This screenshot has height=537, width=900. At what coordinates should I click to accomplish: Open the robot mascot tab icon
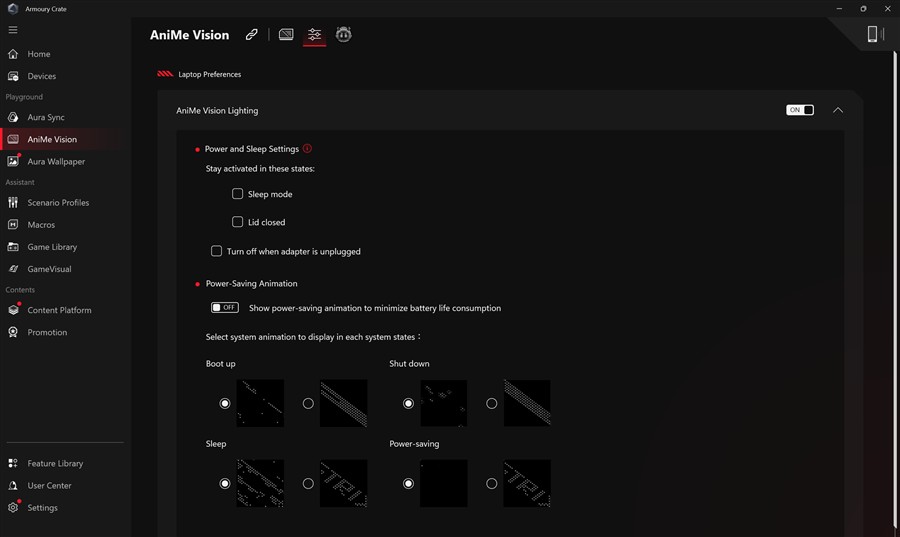(344, 35)
